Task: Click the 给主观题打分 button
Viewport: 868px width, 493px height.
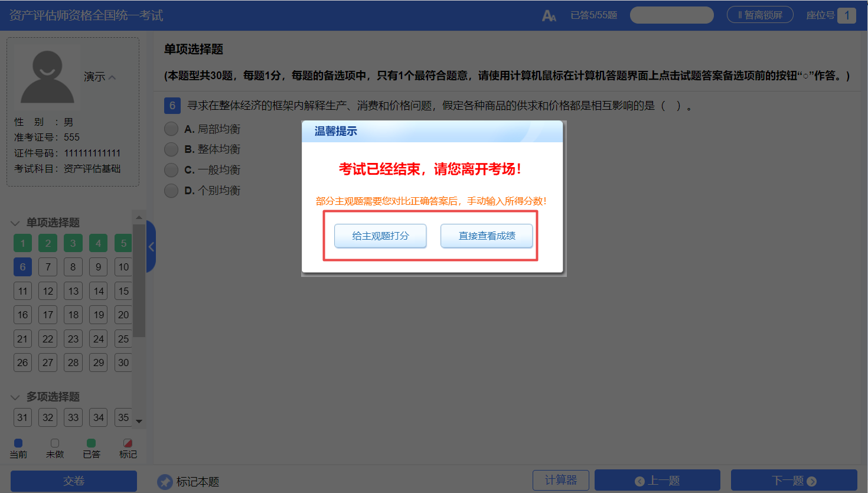Action: (x=380, y=236)
